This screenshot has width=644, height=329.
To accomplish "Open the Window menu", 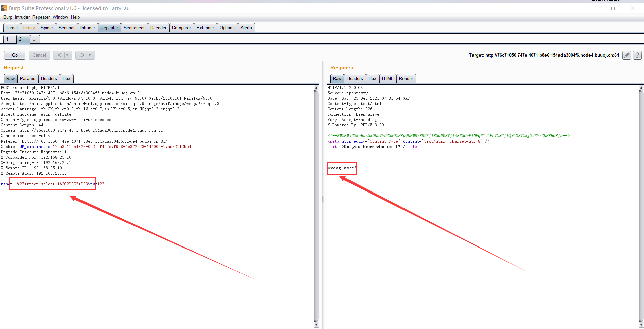I will click(60, 17).
